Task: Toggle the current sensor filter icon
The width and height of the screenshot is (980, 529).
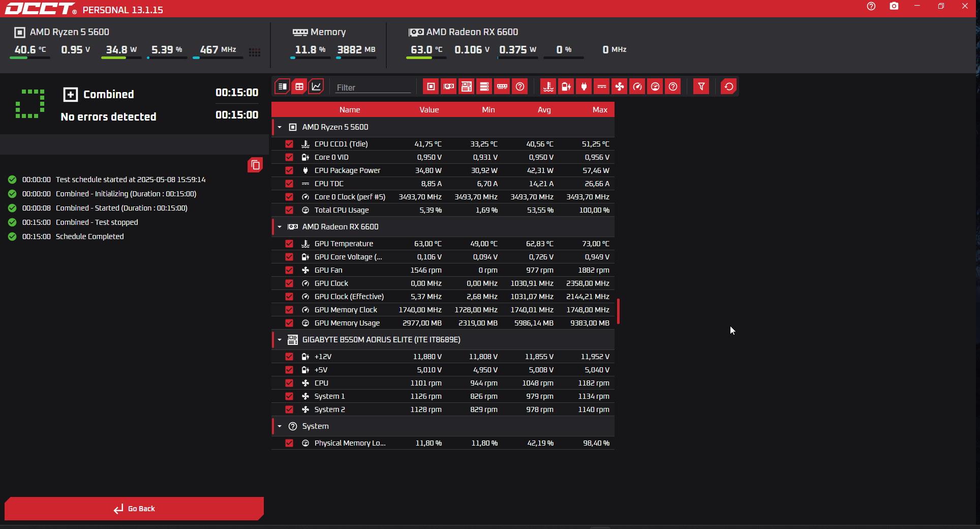Action: 602,86
